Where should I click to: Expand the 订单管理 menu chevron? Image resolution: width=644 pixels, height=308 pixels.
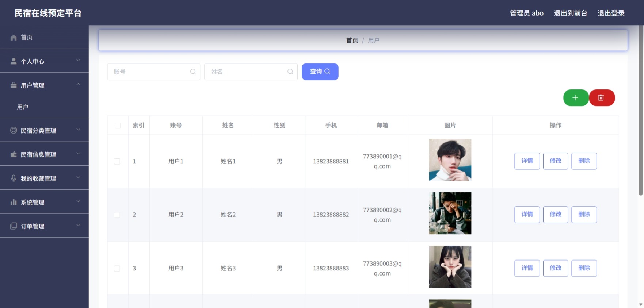(x=78, y=225)
